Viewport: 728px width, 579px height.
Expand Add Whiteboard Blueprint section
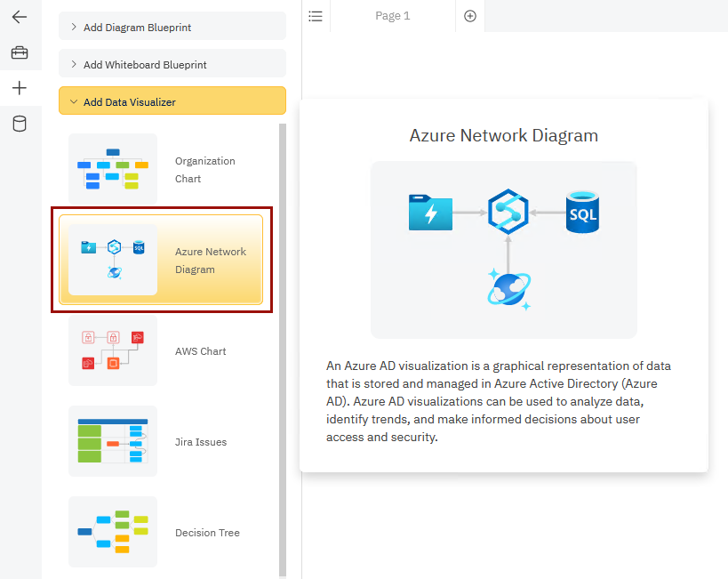coord(172,65)
